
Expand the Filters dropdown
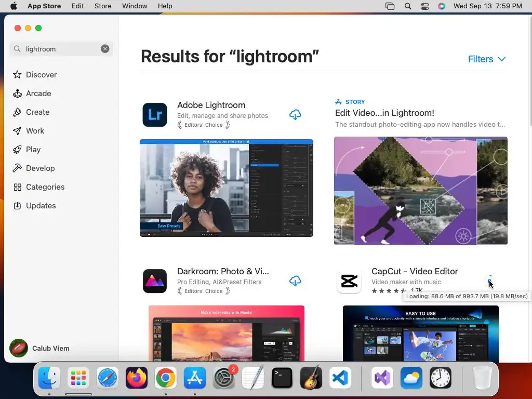(x=487, y=59)
